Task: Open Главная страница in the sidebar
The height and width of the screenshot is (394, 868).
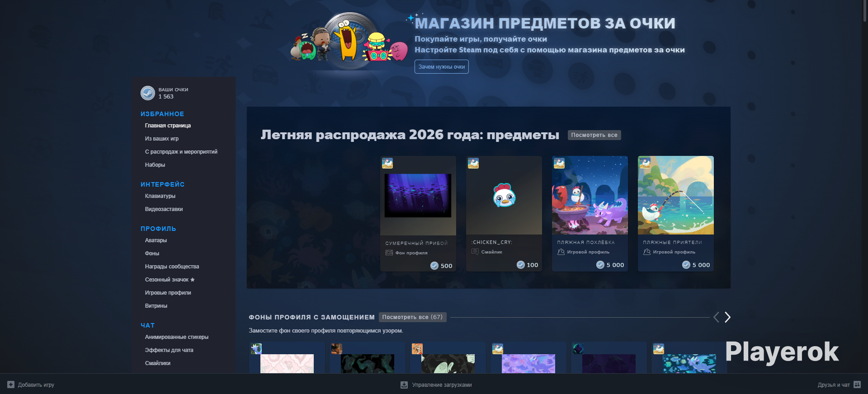Action: (x=168, y=126)
